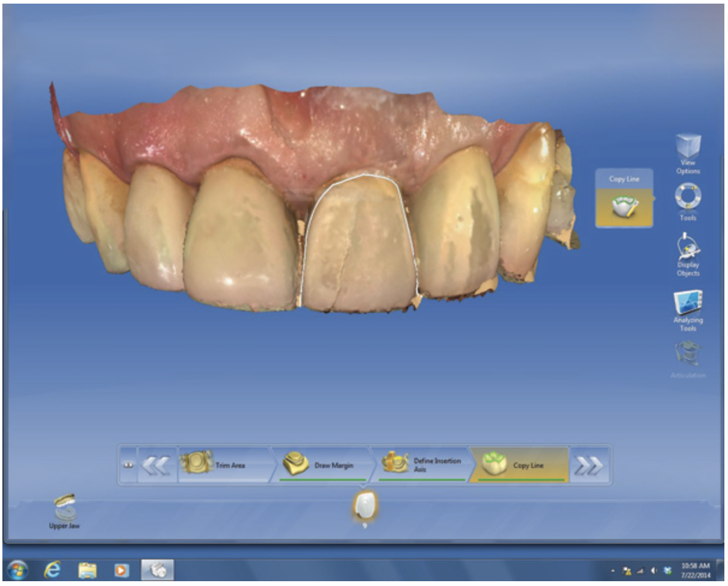
Task: Go to the Define Insertion Axis step
Action: coord(422,465)
